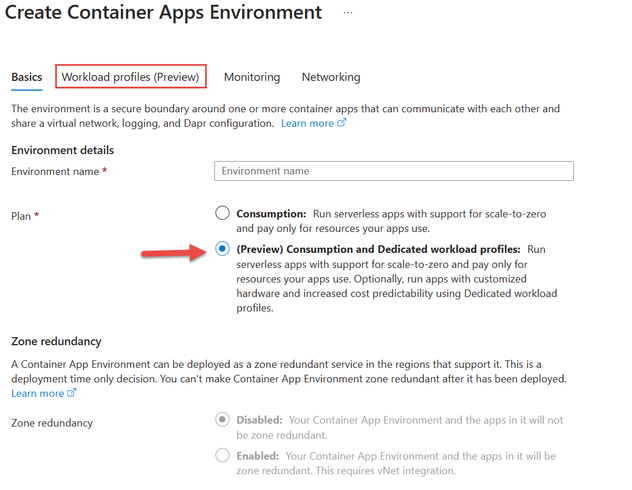The width and height of the screenshot is (632, 490).
Task: Go to the Networking tab
Action: click(331, 77)
